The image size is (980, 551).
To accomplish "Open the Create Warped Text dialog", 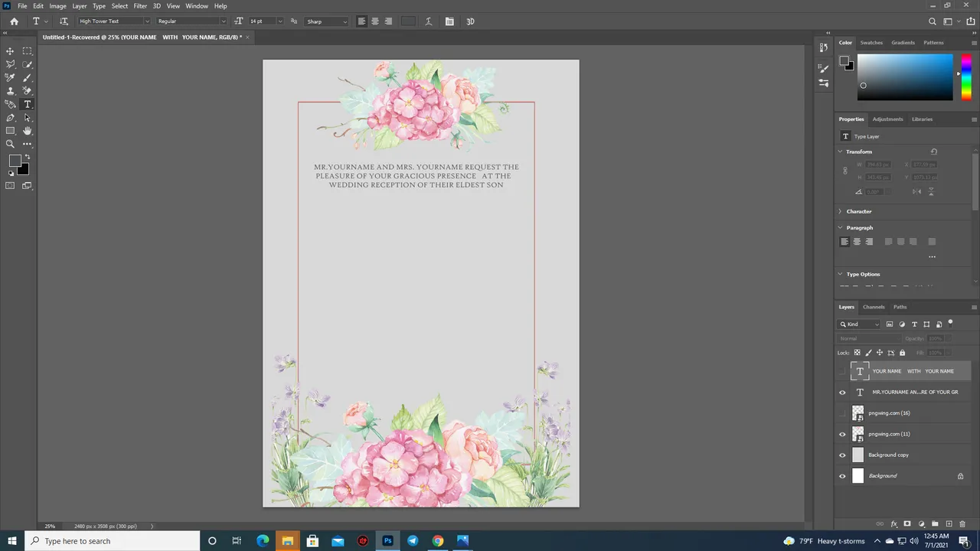I will pyautogui.click(x=428, y=21).
